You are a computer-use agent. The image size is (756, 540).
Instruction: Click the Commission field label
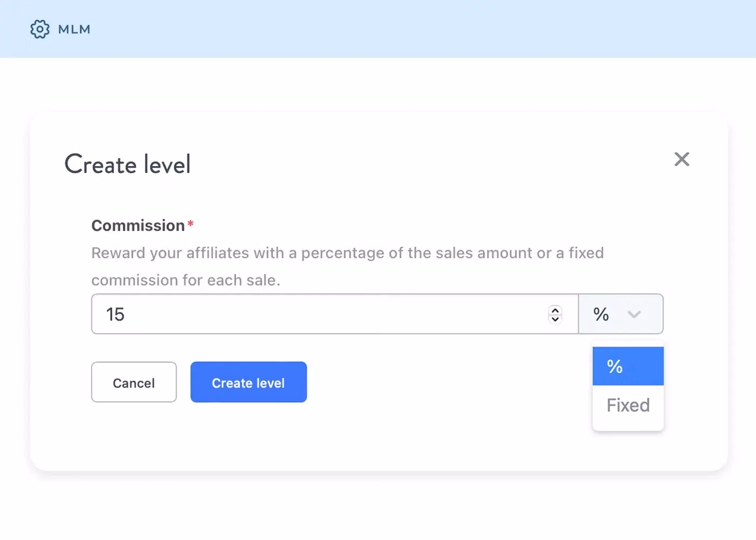(x=138, y=226)
